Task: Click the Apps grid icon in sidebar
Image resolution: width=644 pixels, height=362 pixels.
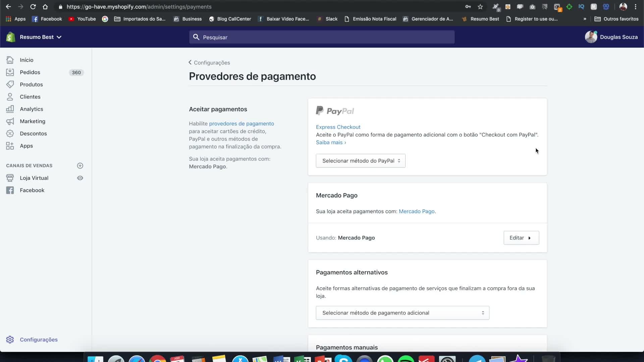Action: (x=10, y=146)
